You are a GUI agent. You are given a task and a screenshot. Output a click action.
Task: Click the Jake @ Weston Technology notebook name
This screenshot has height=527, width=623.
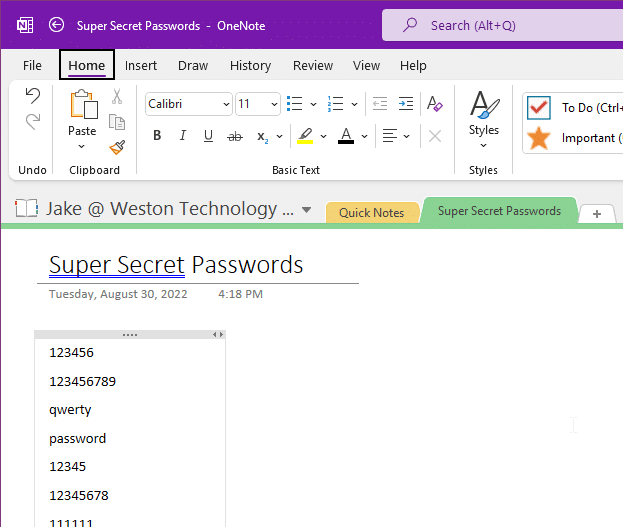click(170, 209)
